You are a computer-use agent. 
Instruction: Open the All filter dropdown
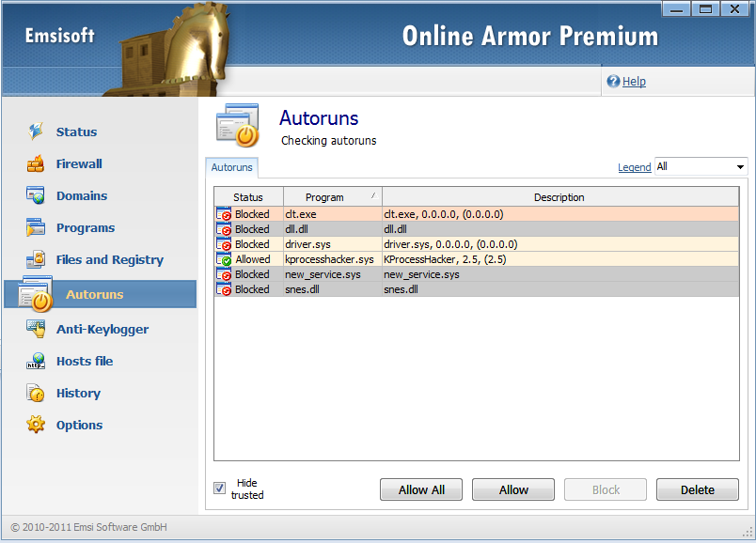coord(701,166)
